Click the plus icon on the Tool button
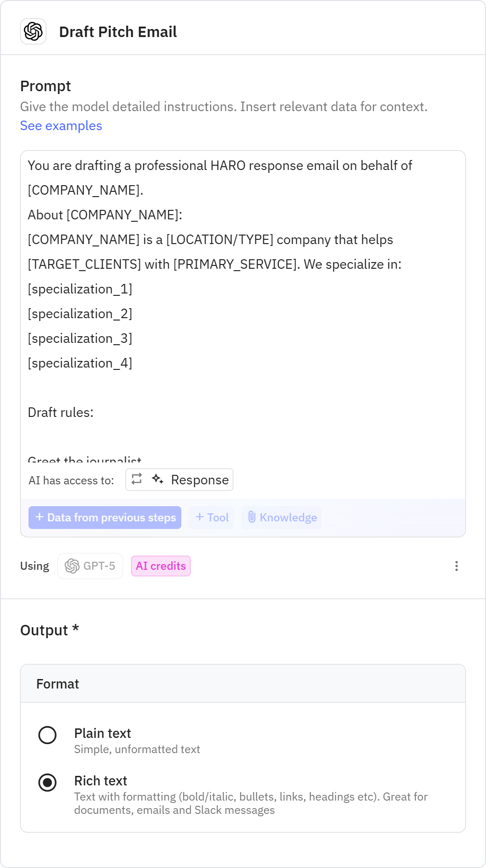 199,517
